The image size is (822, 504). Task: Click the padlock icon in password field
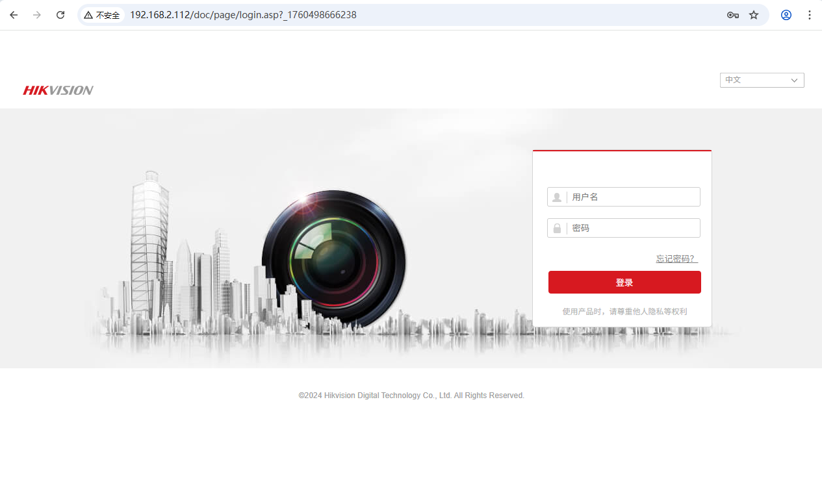point(557,229)
